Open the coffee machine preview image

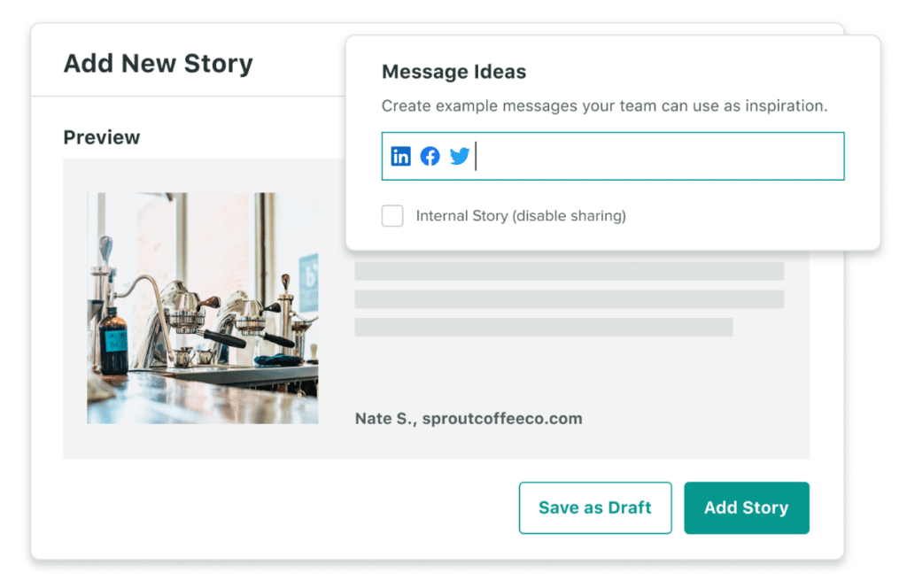point(203,308)
